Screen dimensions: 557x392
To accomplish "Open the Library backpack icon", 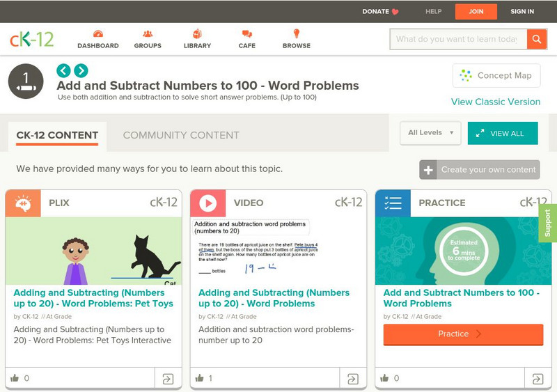I will point(197,33).
